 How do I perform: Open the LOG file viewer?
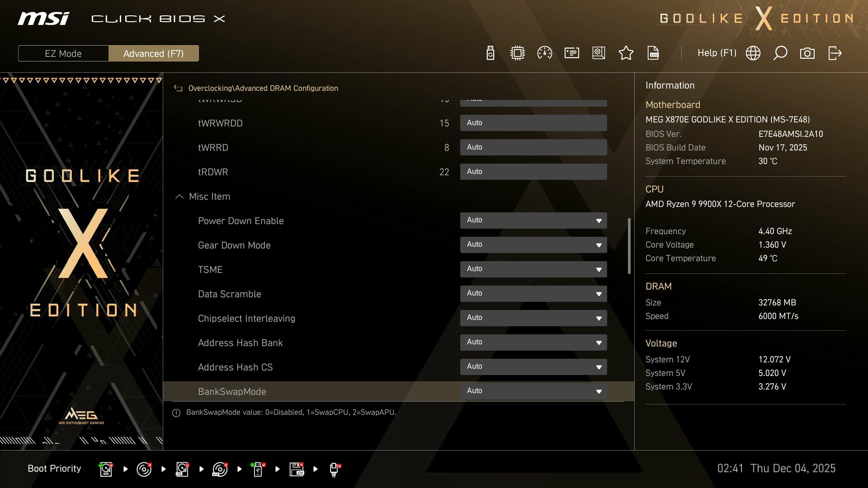pyautogui.click(x=653, y=53)
